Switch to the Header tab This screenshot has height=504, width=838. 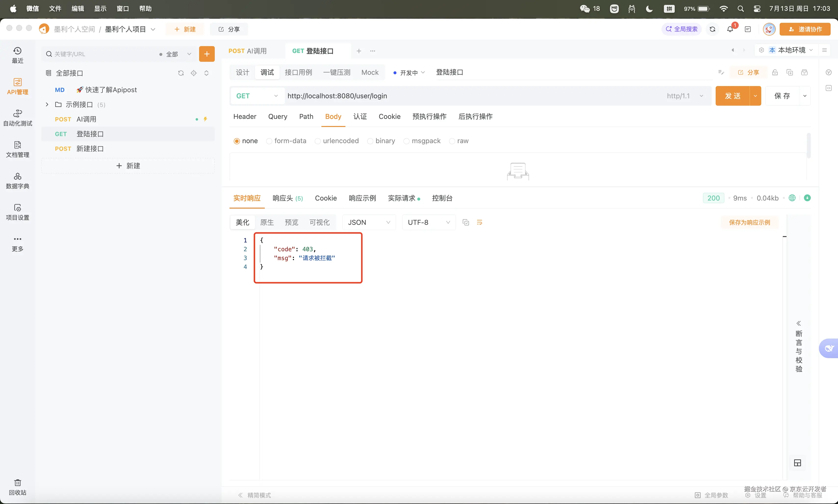(x=245, y=116)
